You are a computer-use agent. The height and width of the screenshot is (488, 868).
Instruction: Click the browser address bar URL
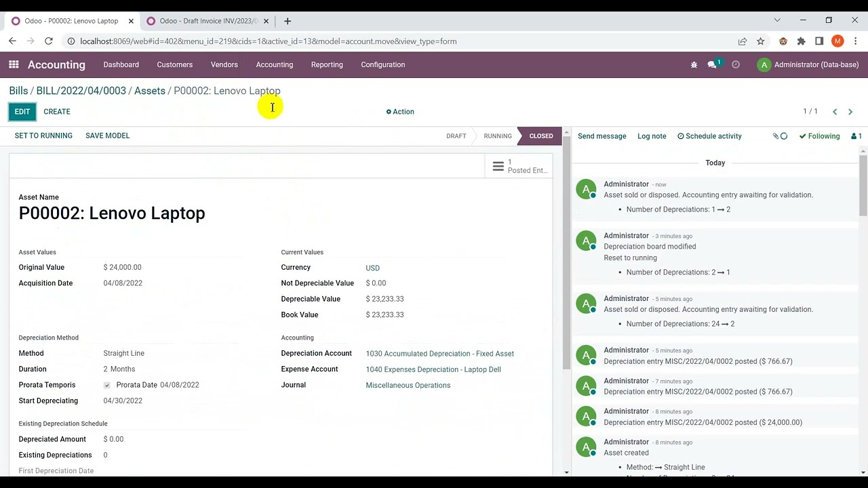pos(269,41)
